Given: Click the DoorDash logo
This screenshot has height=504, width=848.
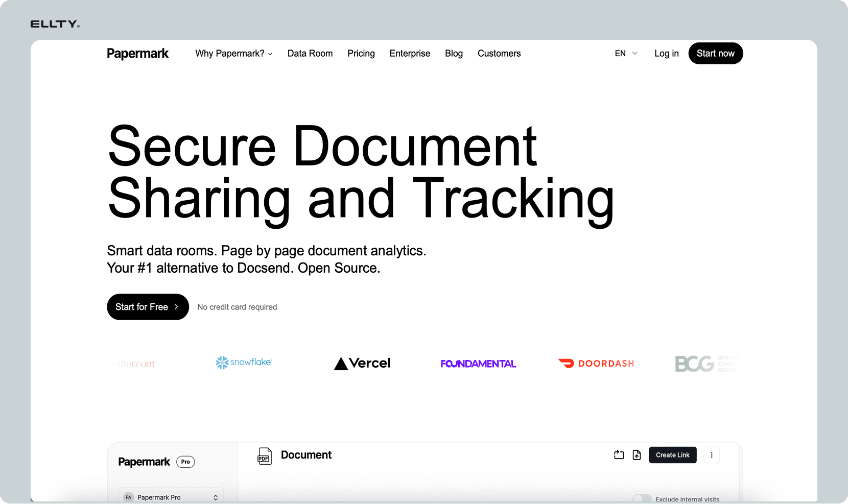Looking at the screenshot, I should click(x=596, y=364).
